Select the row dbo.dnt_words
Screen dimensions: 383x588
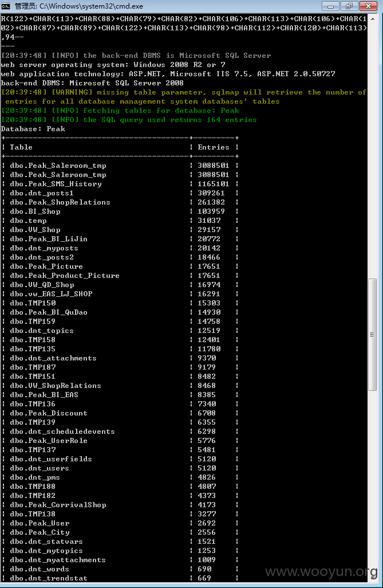coord(120,569)
